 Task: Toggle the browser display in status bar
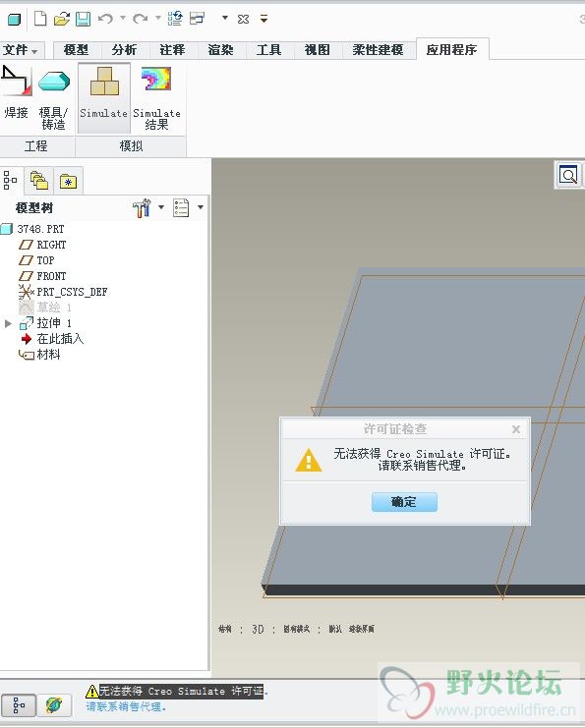[x=54, y=705]
